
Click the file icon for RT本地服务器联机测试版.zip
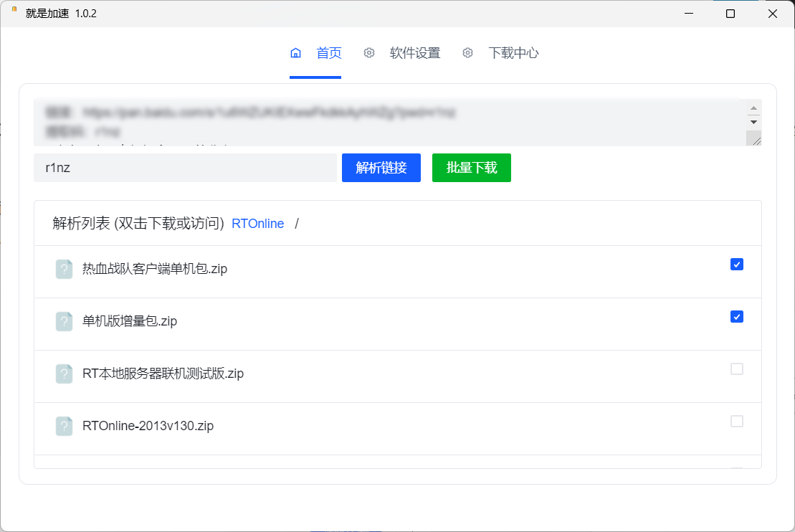[64, 374]
